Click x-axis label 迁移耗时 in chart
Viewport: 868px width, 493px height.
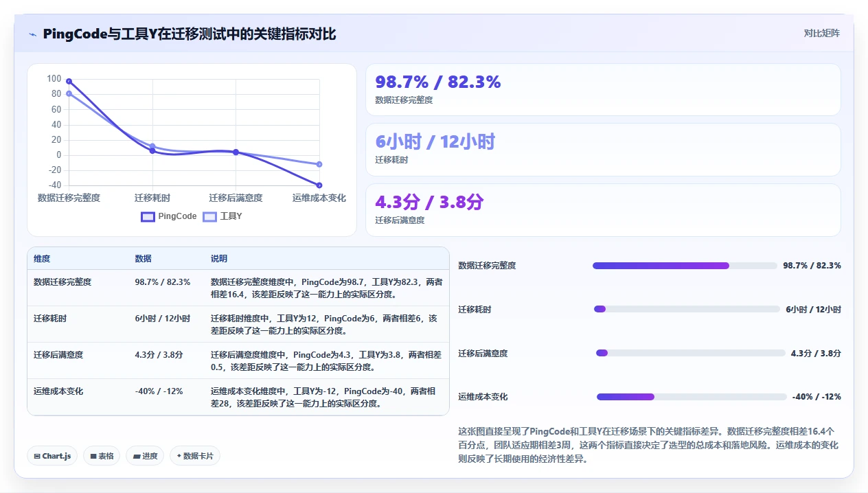(x=152, y=198)
